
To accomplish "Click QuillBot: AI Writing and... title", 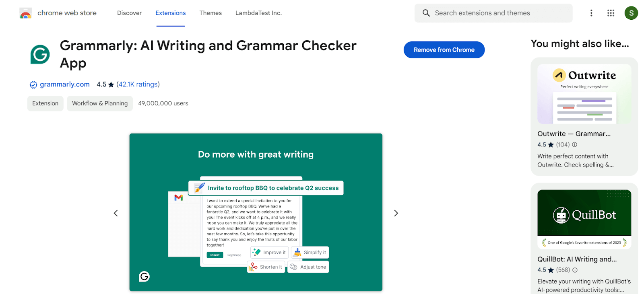I will point(577,259).
